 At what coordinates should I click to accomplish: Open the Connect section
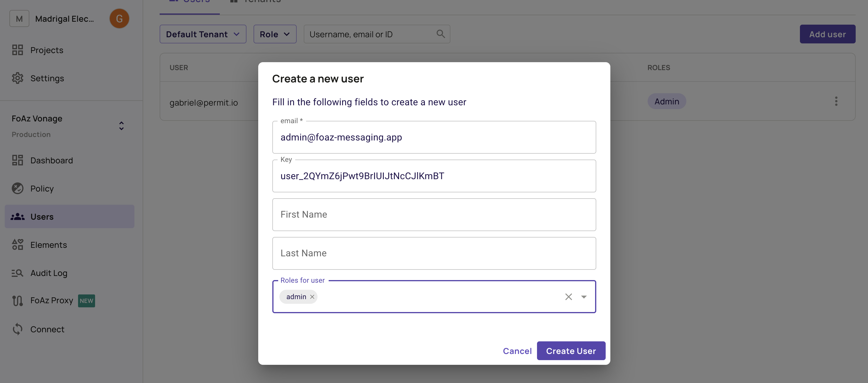pyautogui.click(x=47, y=329)
